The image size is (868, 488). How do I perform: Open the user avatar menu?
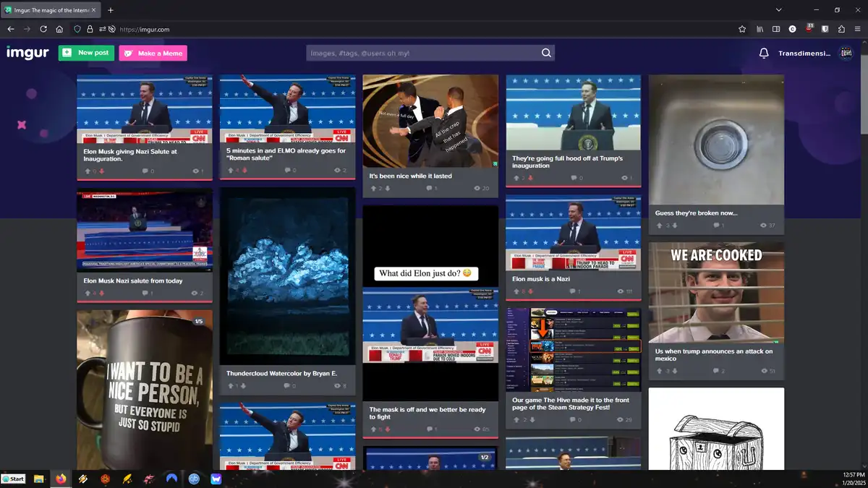(846, 53)
